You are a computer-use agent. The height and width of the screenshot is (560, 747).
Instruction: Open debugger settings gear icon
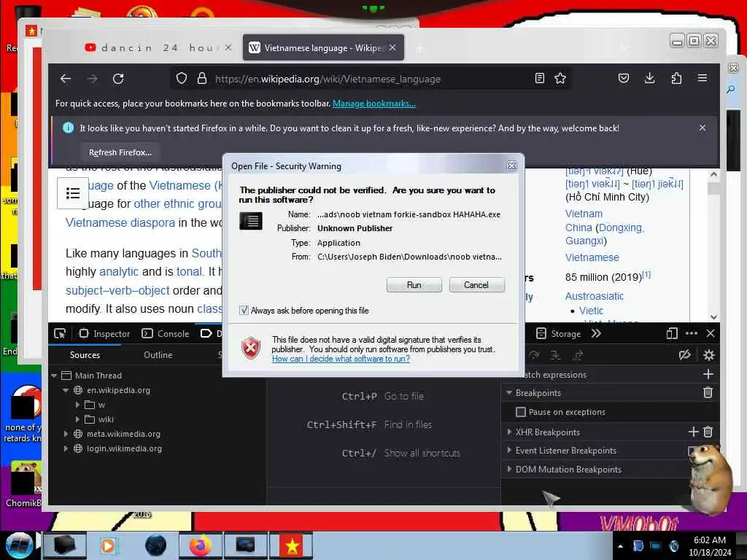click(x=709, y=355)
